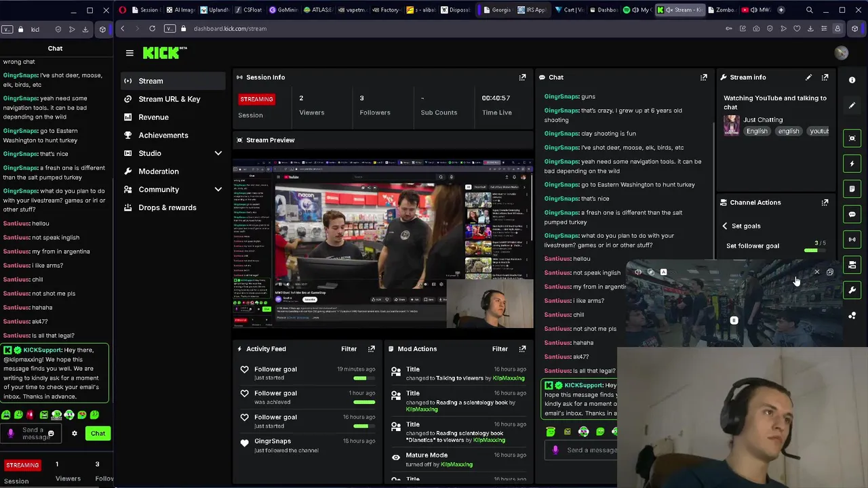Switch to the Zombo browser tab
Viewport: 868px width, 488px height.
(721, 10)
